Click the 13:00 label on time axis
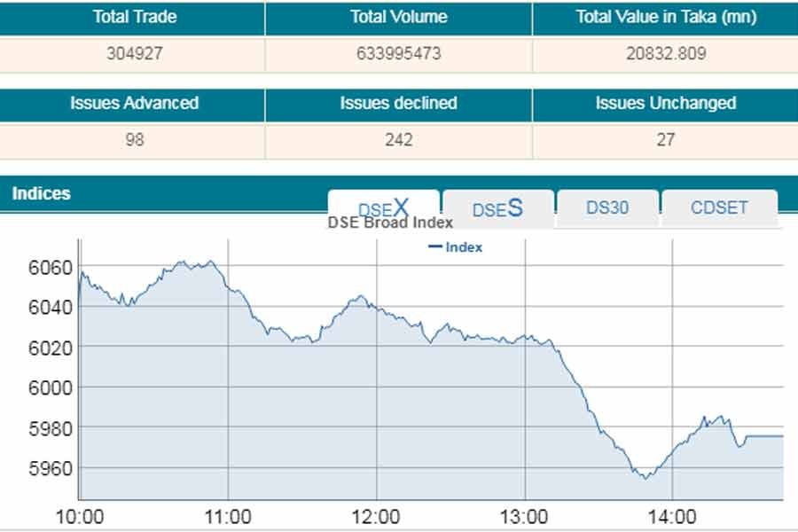Image resolution: width=798 pixels, height=532 pixels. click(x=525, y=516)
